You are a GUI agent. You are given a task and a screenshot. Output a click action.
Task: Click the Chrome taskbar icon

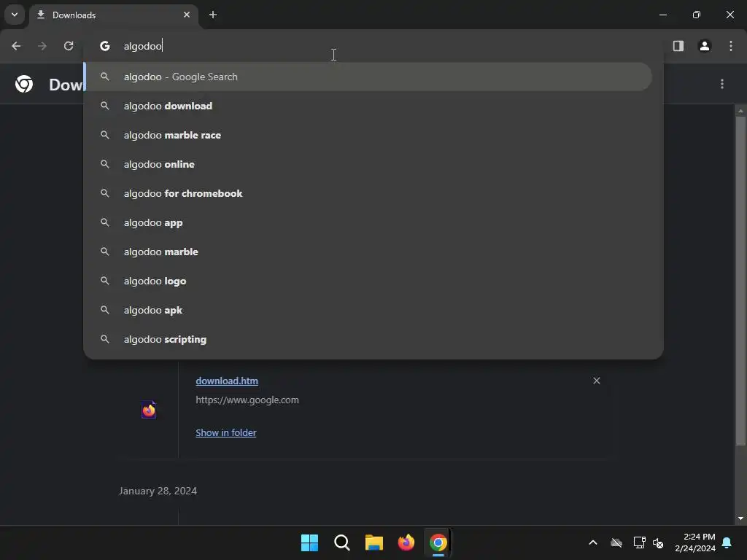click(438, 542)
